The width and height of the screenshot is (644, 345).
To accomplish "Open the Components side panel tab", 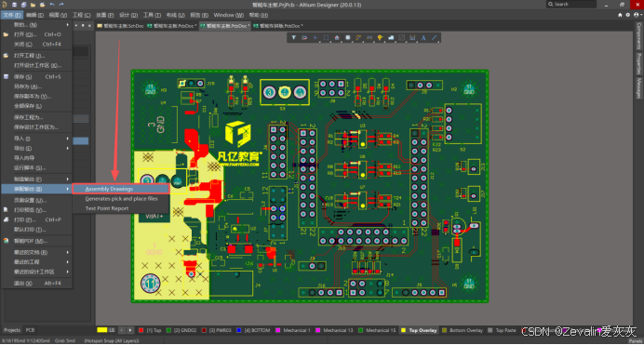I will click(x=639, y=35).
